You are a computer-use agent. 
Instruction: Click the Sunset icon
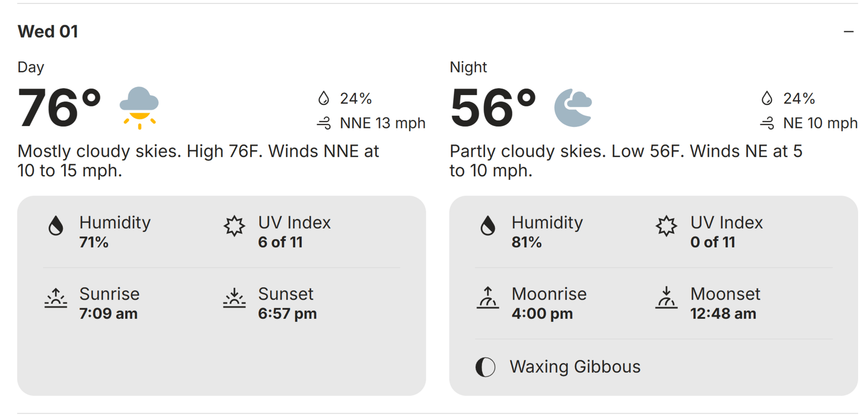pyautogui.click(x=234, y=298)
